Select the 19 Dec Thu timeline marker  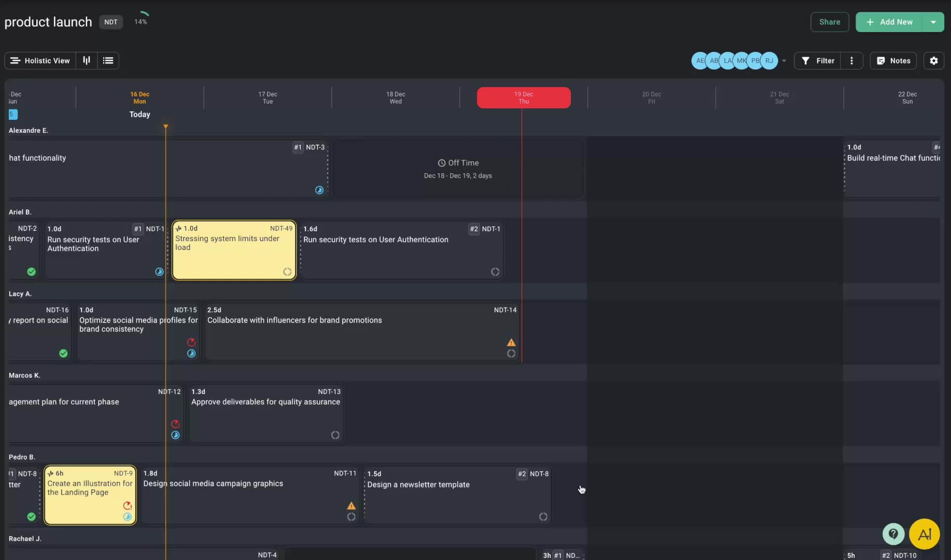tap(523, 97)
